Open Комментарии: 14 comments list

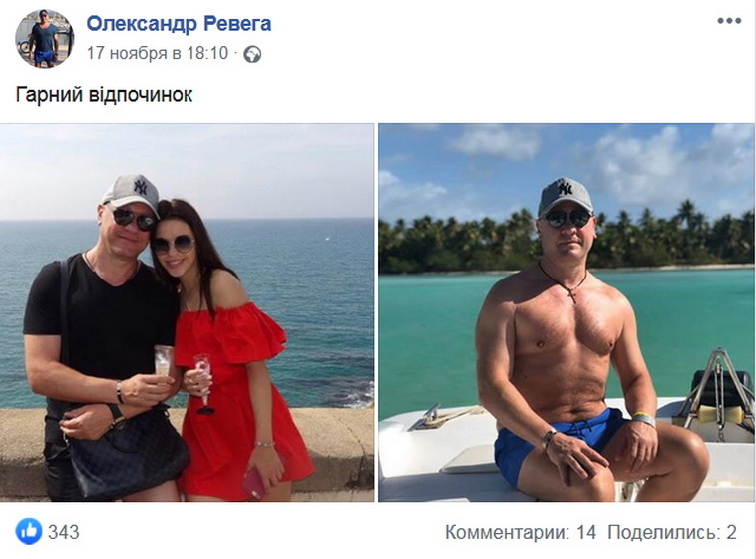521,532
